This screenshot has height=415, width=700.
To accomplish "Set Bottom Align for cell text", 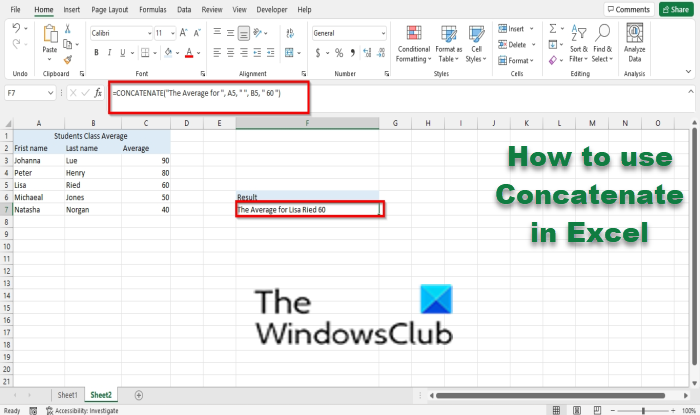I will (x=244, y=33).
